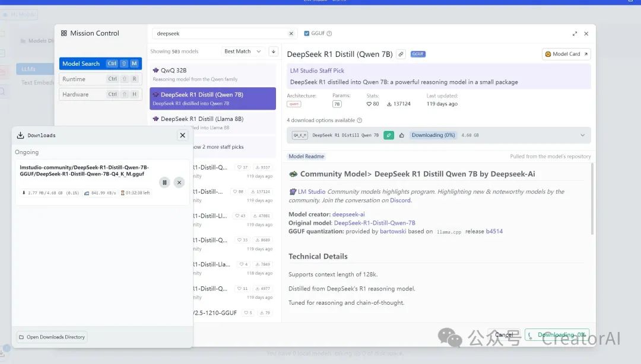Cancel the ongoing Qwen-7B download
This screenshot has height=364, width=641.
(179, 183)
